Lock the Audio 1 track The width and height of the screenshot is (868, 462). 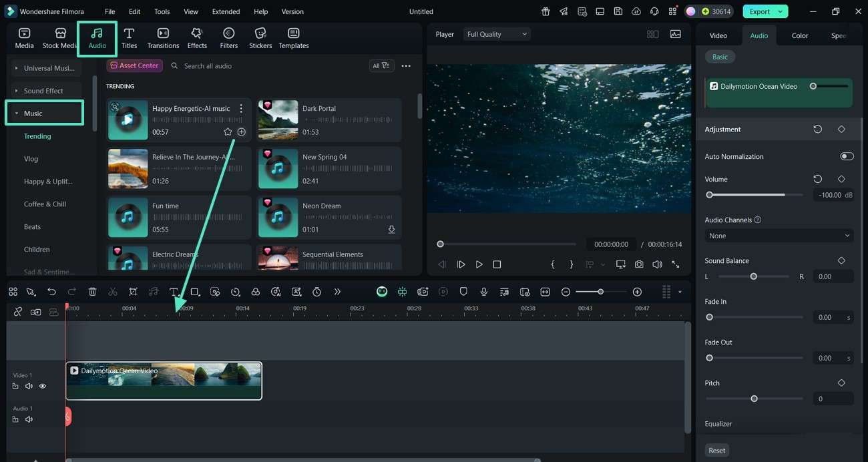pyautogui.click(x=15, y=419)
